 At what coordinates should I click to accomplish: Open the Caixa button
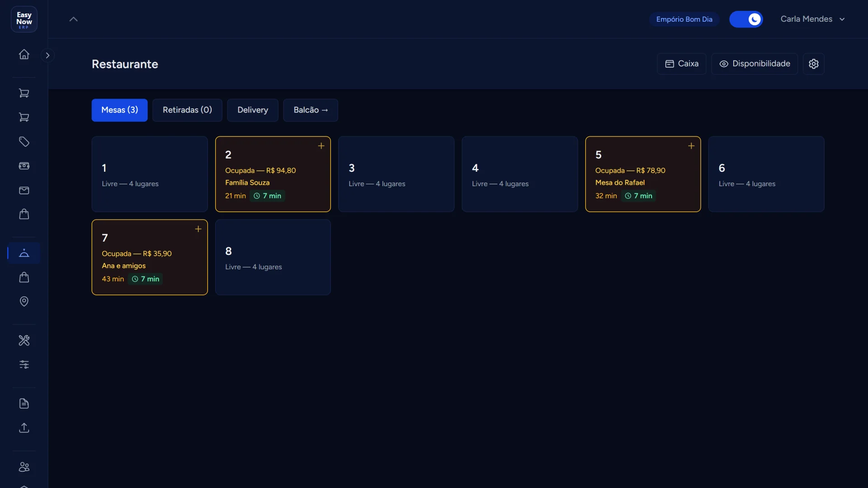681,64
